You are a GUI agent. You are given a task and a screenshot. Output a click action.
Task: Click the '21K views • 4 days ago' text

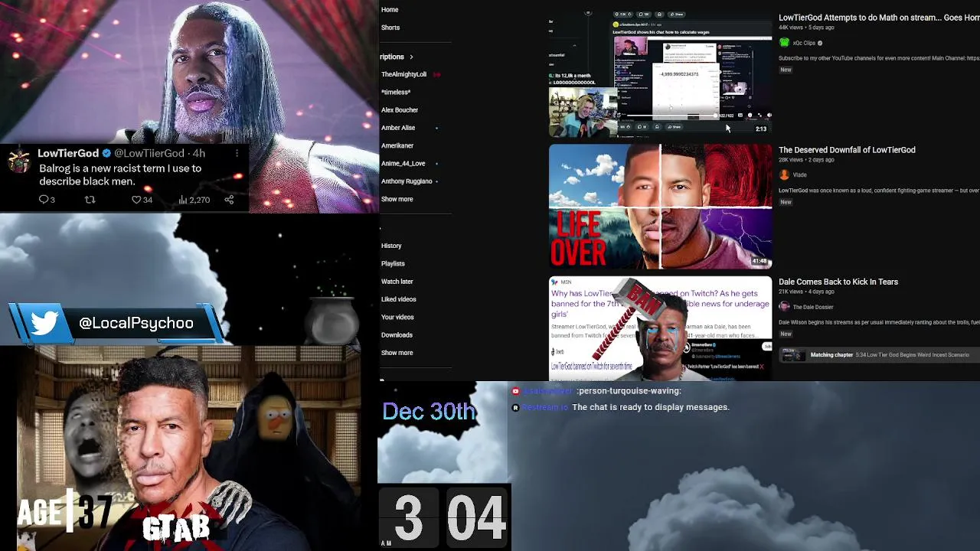806,292
